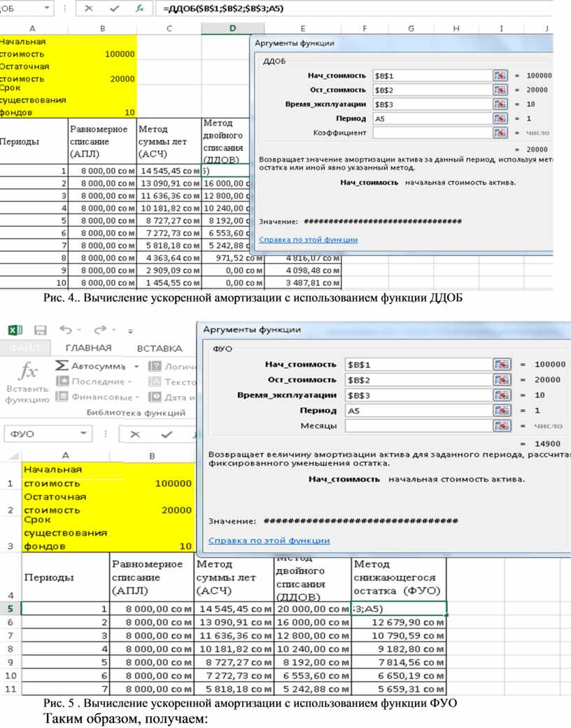
Task: Click the enter checkmark beside the ДДОБ formula
Action: (114, 8)
